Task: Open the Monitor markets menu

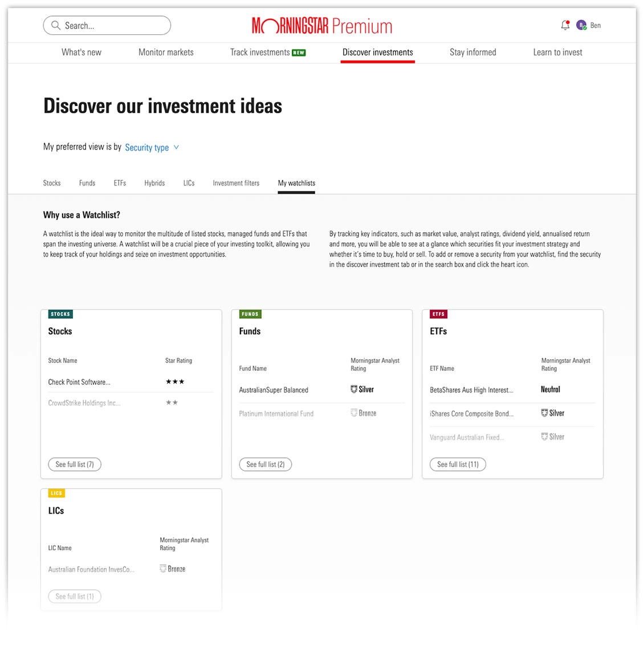Action: tap(166, 52)
